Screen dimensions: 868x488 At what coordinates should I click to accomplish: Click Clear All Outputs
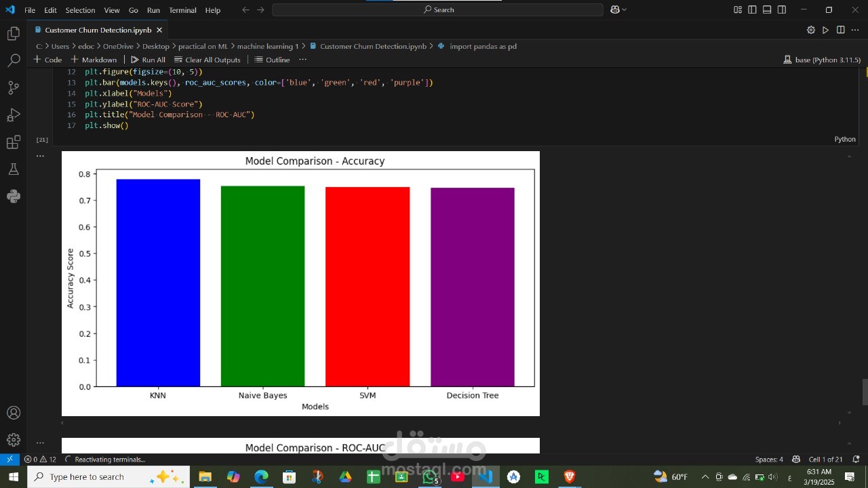click(207, 60)
